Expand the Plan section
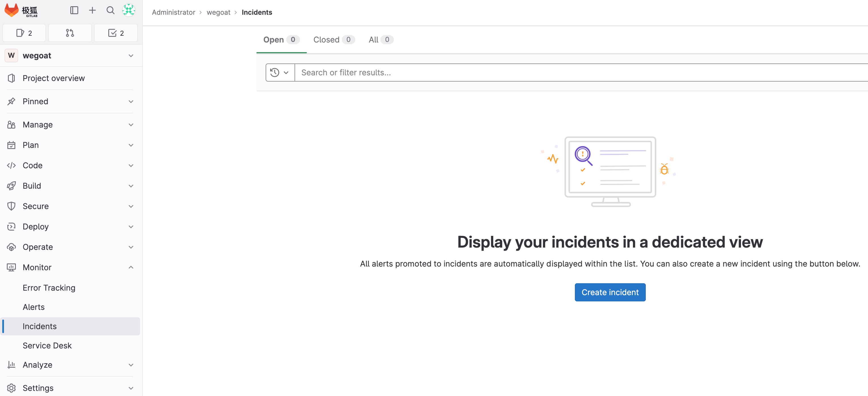Image resolution: width=868 pixels, height=396 pixels. (x=131, y=145)
